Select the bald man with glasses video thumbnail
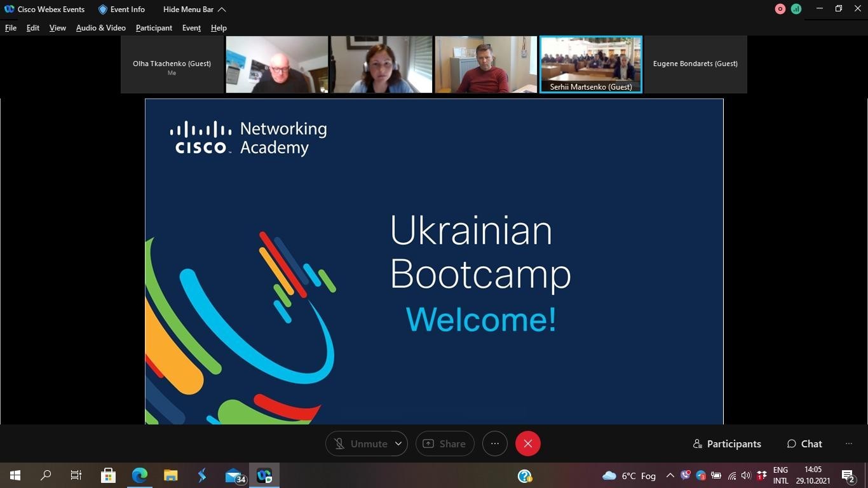Screen dimensions: 868x488 pyautogui.click(x=277, y=64)
